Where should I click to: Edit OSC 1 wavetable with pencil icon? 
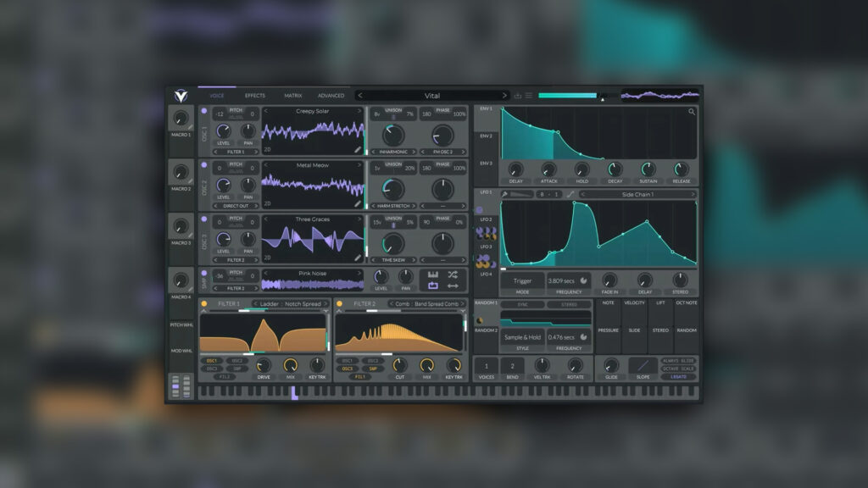(358, 149)
